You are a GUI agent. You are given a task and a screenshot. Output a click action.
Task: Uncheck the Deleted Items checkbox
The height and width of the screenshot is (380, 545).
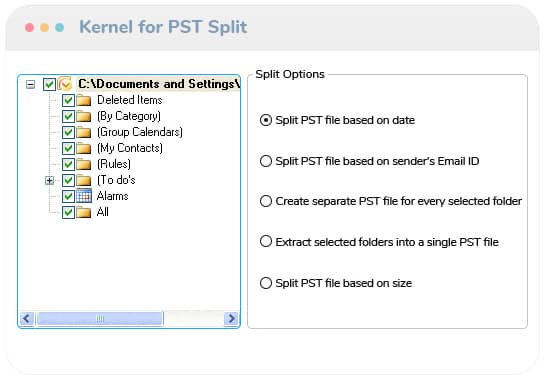68,100
